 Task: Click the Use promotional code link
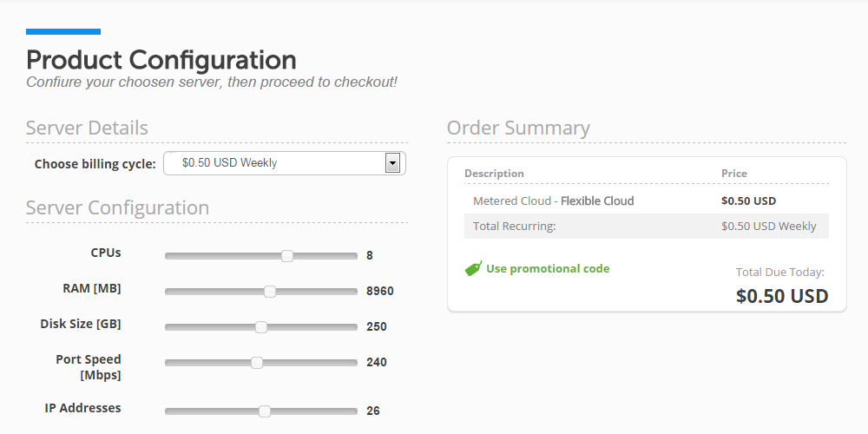548,268
